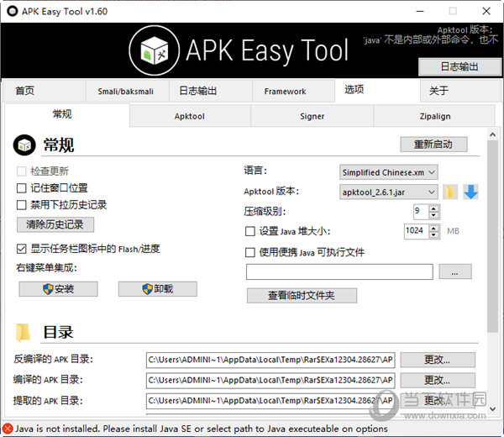504x437 pixels.
Task: Click the browse ... button for Java path
Action: [455, 271]
